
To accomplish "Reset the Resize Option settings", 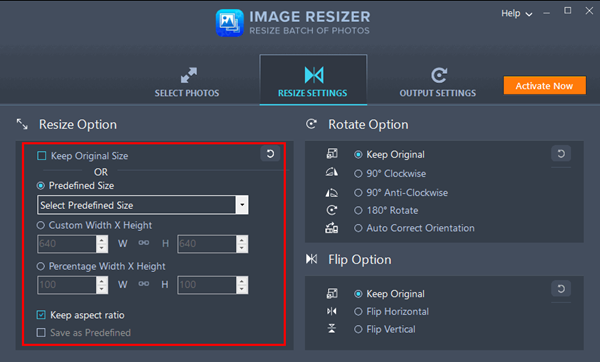I will [270, 154].
